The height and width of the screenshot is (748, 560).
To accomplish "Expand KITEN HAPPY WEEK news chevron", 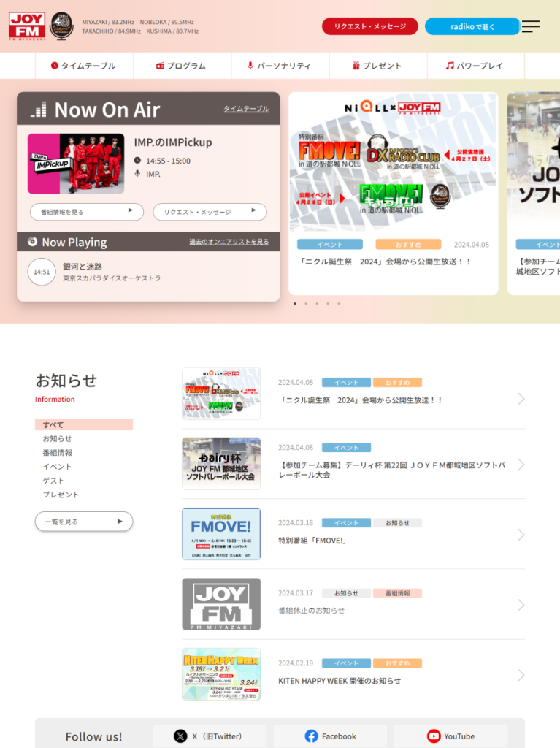I will point(521,674).
